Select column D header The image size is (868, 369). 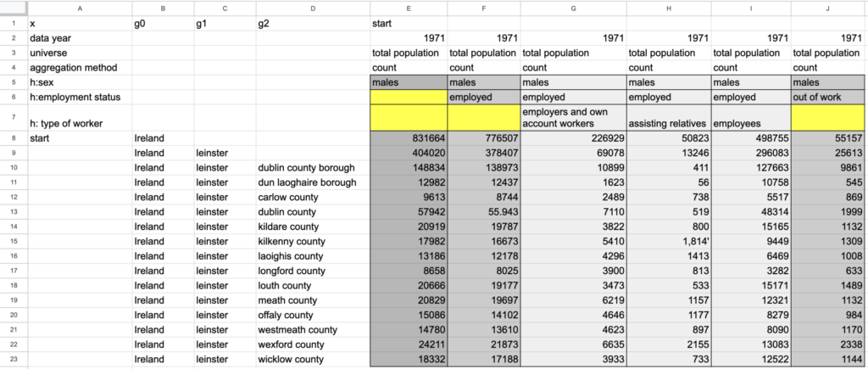pyautogui.click(x=313, y=8)
